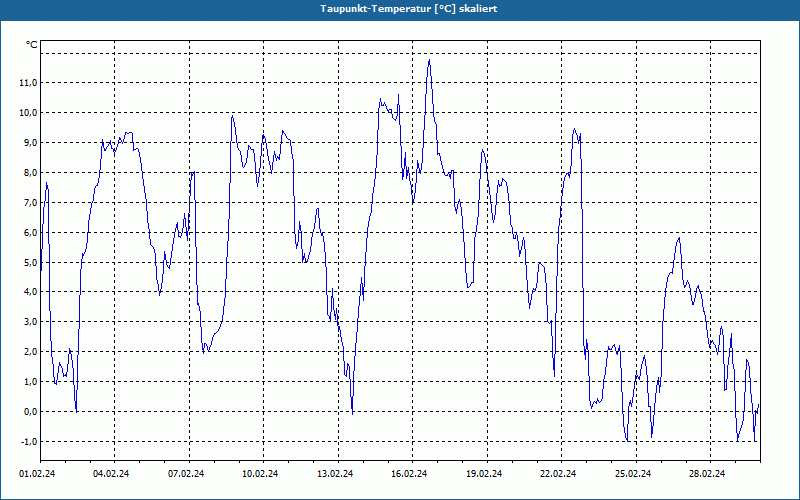Click the 01.02.24 date label
Image resolution: width=800 pixels, height=500 pixels.
37,474
